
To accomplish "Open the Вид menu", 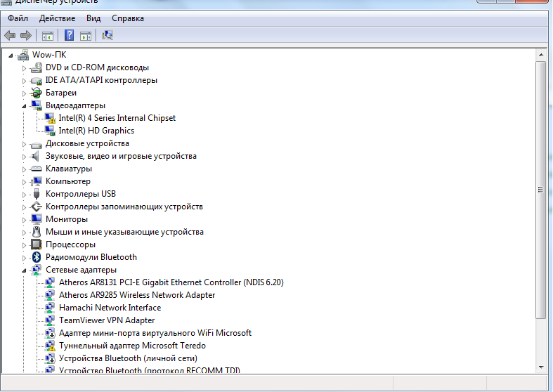I will click(x=93, y=18).
